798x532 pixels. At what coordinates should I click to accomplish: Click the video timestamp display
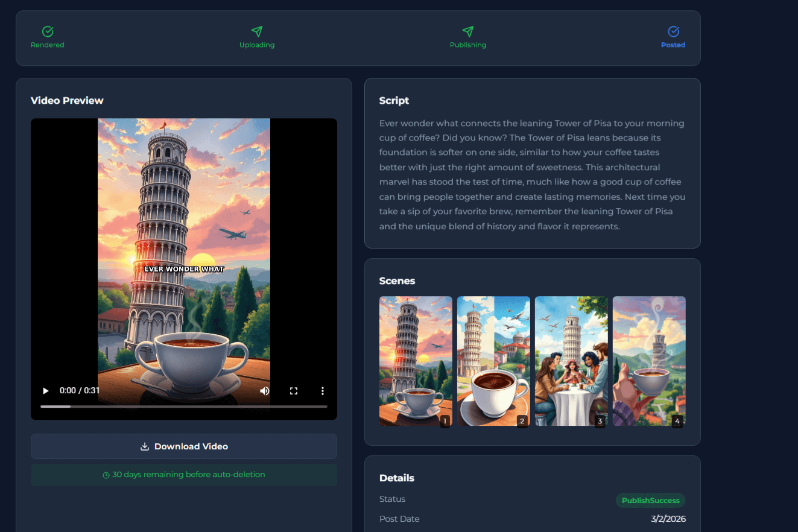80,391
